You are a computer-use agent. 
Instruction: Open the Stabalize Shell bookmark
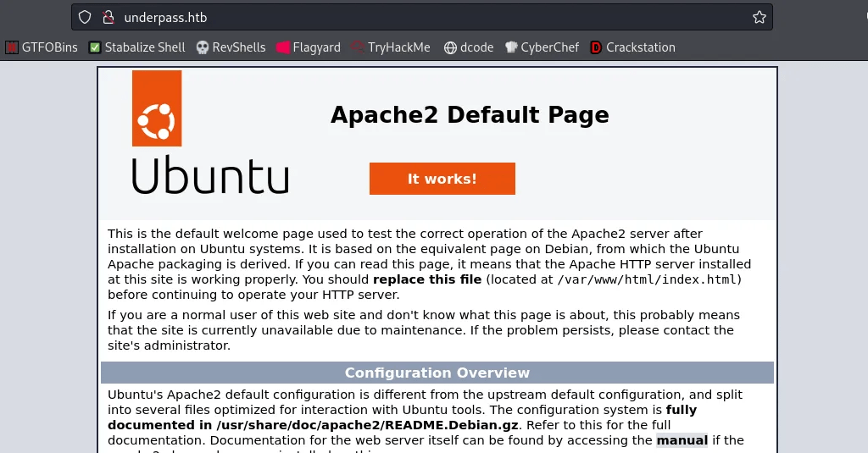[x=137, y=47]
